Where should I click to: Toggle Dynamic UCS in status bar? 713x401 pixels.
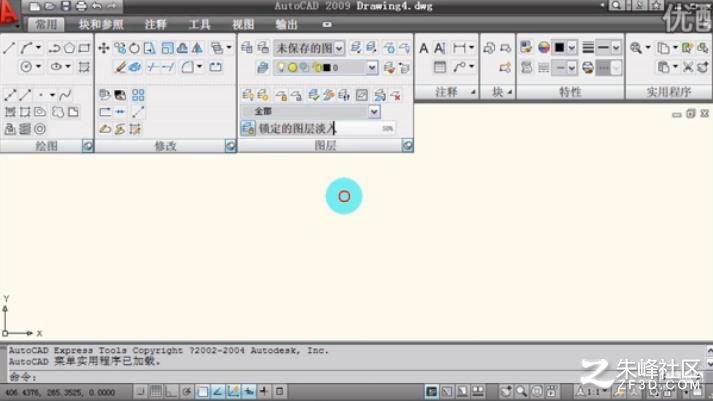(x=233, y=391)
